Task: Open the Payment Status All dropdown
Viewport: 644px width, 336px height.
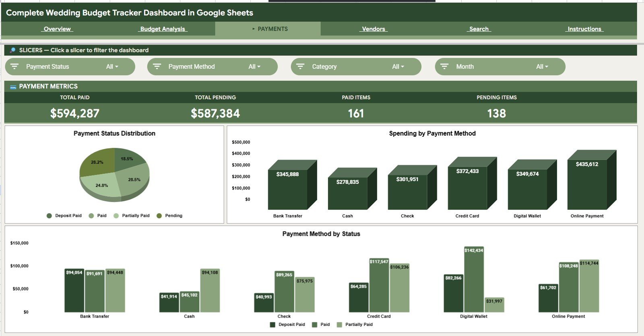Action: coord(112,67)
